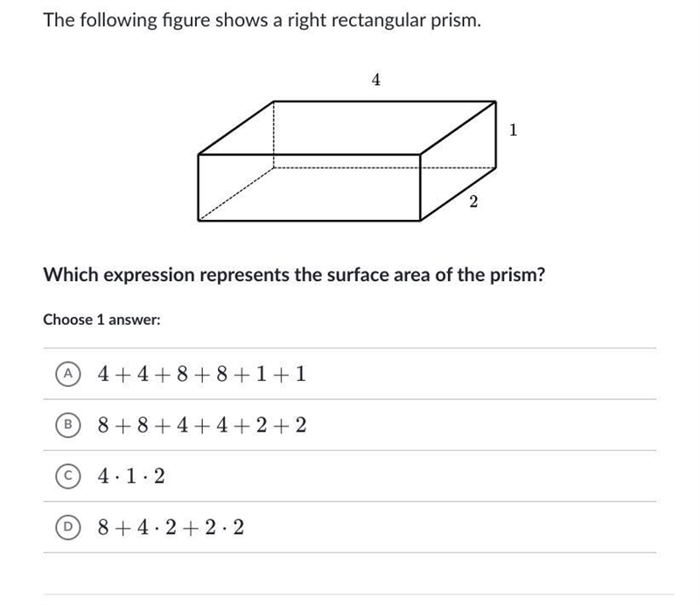The height and width of the screenshot is (605, 700).
Task: Click the dashed diagonal hidden edge at bottom-left
Action: [235, 194]
